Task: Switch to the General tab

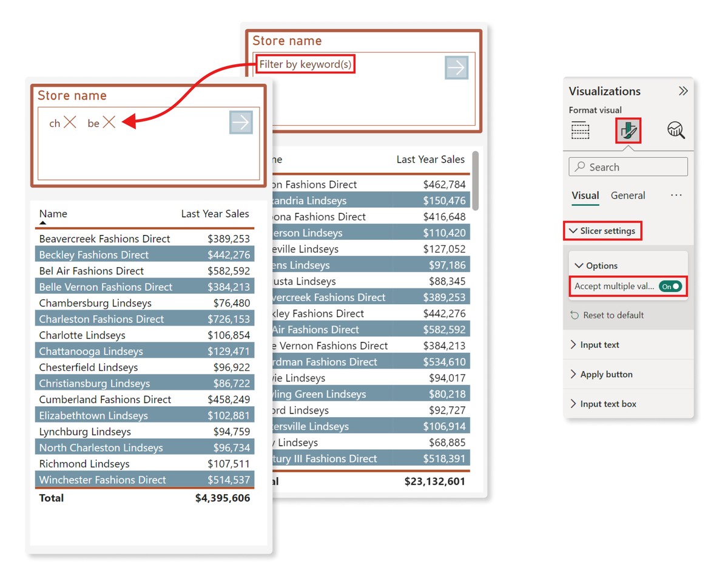Action: coord(628,196)
